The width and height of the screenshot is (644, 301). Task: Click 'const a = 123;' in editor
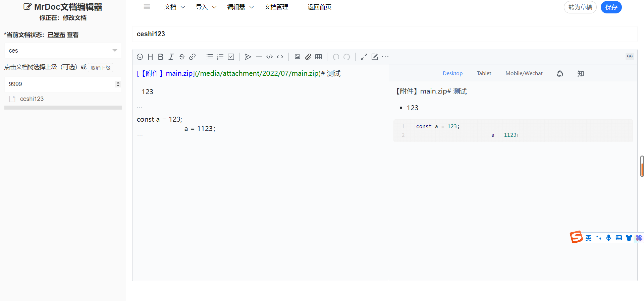[x=160, y=119]
